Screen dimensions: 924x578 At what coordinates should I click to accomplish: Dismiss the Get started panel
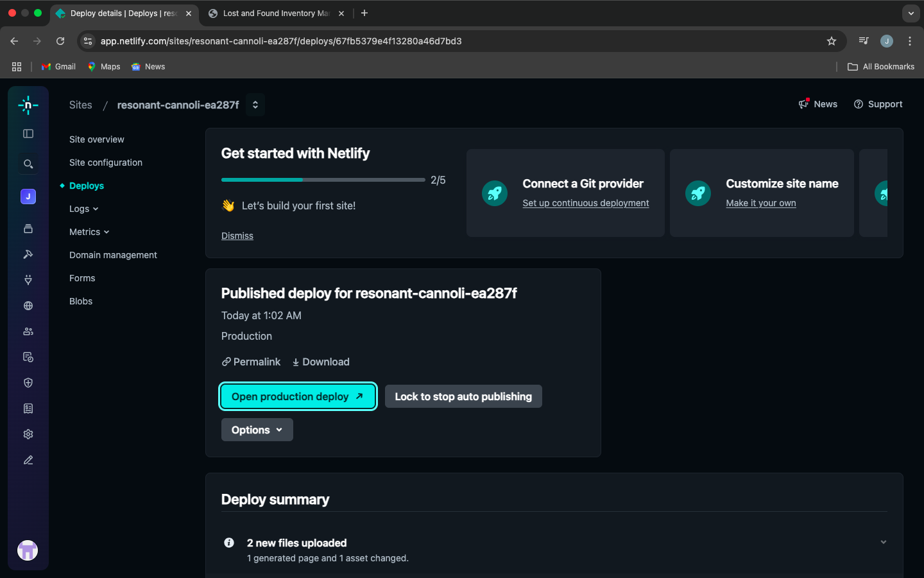[237, 236]
